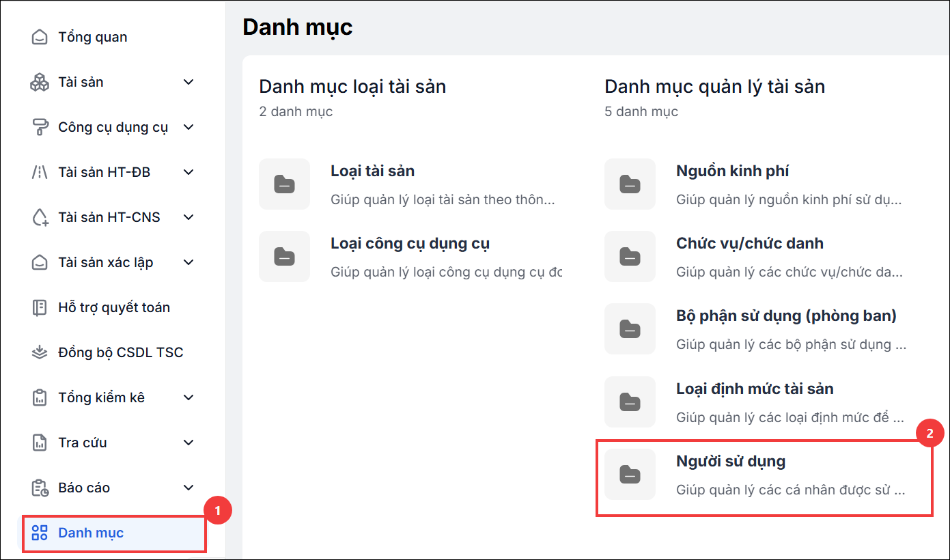Click the folder icon for Bộ phận sử dụng
950x560 pixels.
point(630,329)
